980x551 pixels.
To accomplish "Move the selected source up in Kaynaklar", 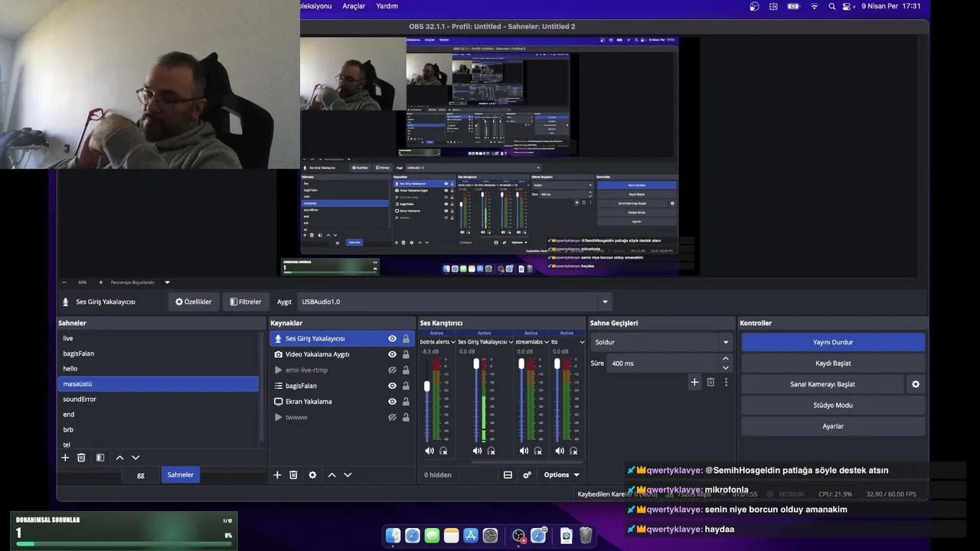I will pyautogui.click(x=332, y=475).
